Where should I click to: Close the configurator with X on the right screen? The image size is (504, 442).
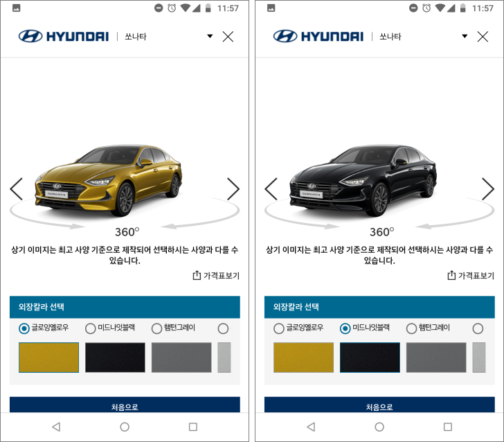pyautogui.click(x=483, y=36)
